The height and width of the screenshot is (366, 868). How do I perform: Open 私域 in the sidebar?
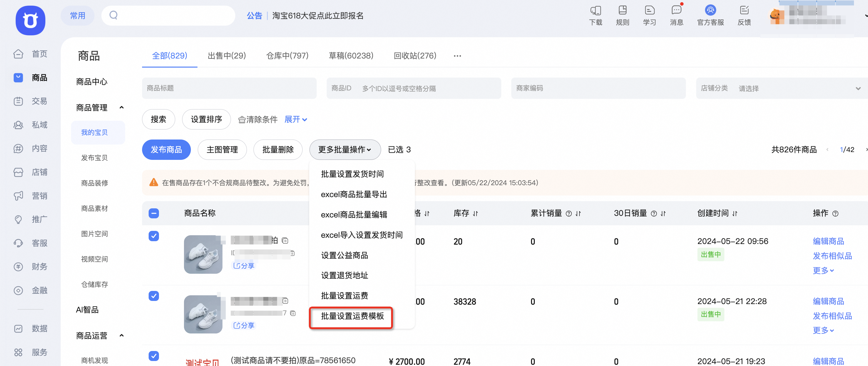pos(30,125)
